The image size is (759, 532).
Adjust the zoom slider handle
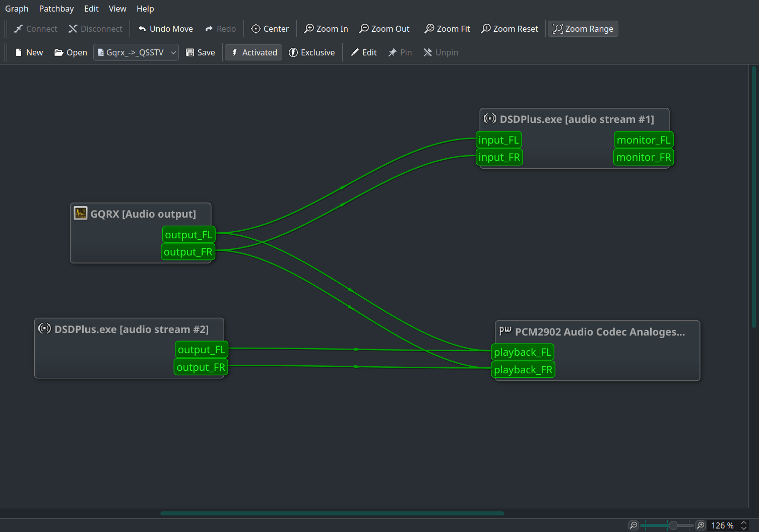[x=673, y=525]
